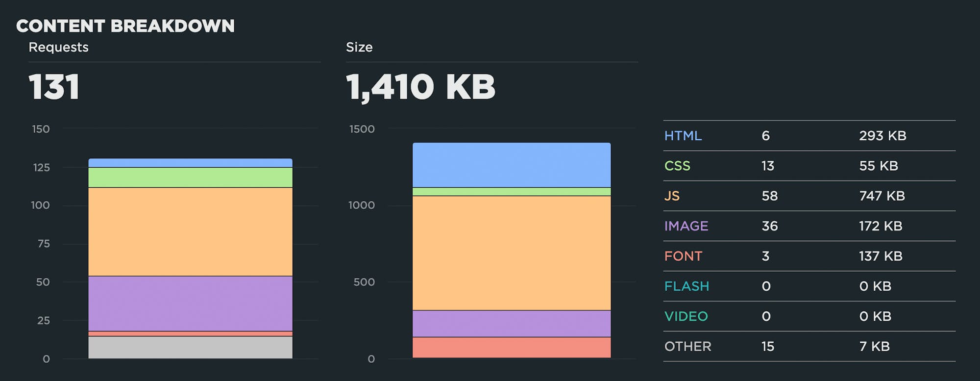Select the blue HTML segment in Size bar
The height and width of the screenshot is (381, 980).
[x=512, y=165]
